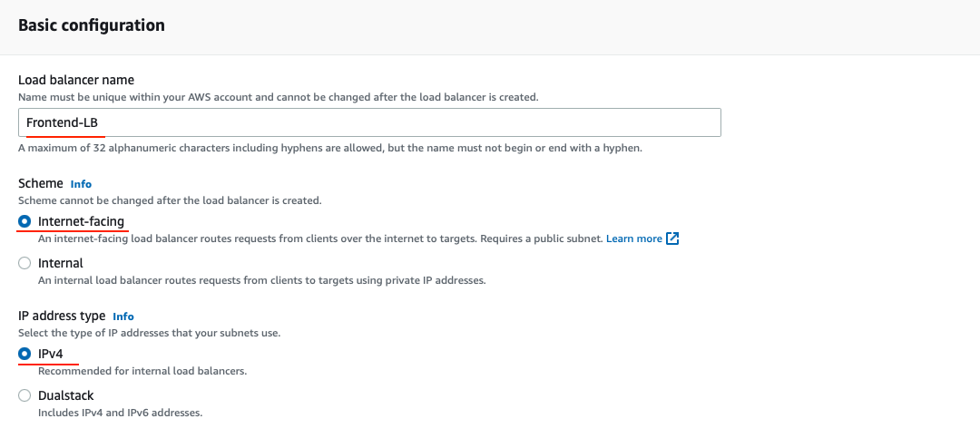This screenshot has width=980, height=438.
Task: Click the Internal load balancer description text
Action: pyautogui.click(x=262, y=280)
